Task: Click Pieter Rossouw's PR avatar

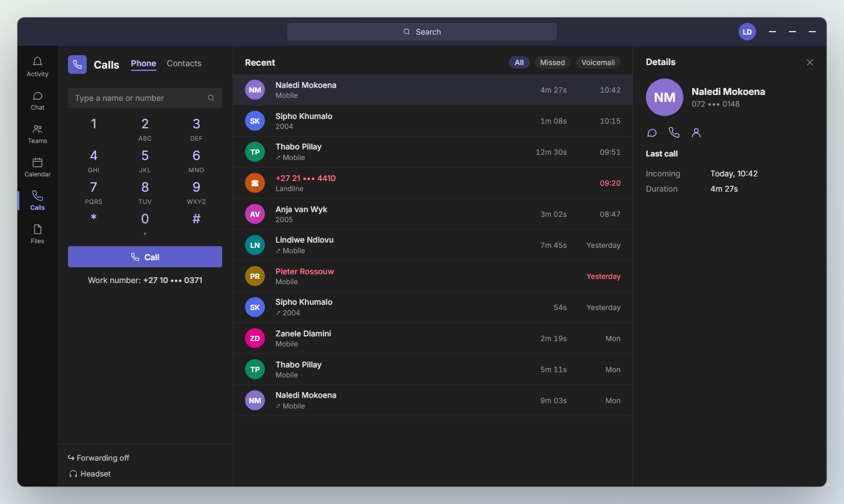Action: (255, 276)
